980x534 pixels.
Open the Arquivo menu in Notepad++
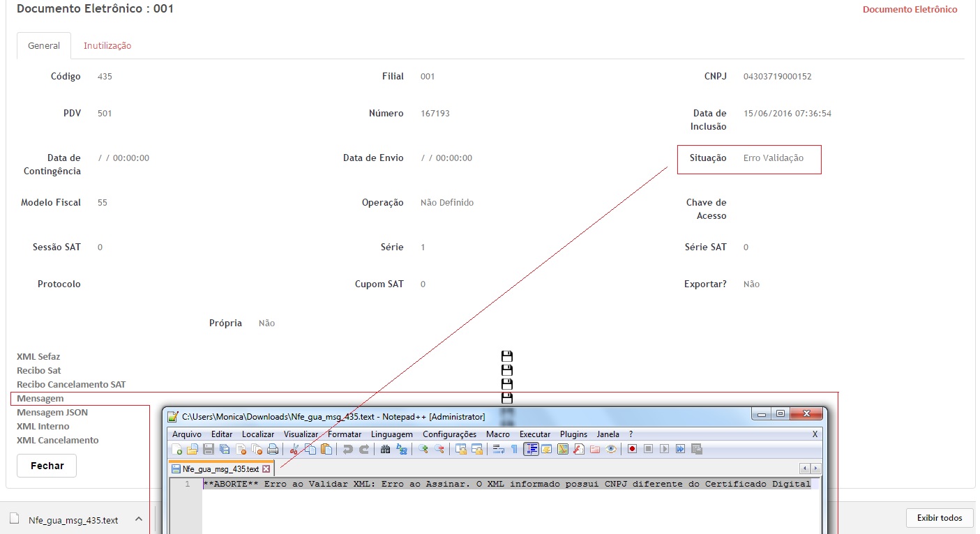tap(186, 434)
